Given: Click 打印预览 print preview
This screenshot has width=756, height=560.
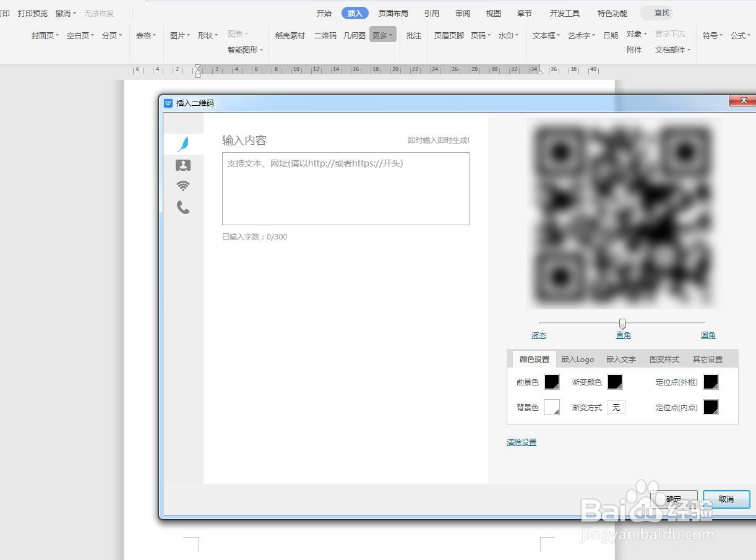Looking at the screenshot, I should [x=33, y=13].
